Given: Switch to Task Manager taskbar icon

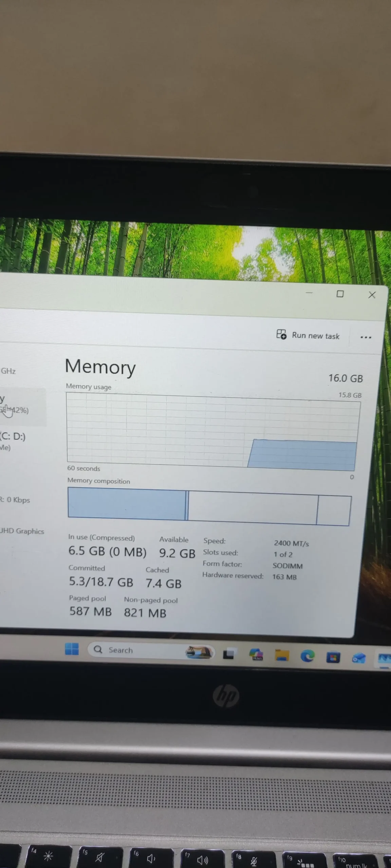Looking at the screenshot, I should [x=384, y=659].
